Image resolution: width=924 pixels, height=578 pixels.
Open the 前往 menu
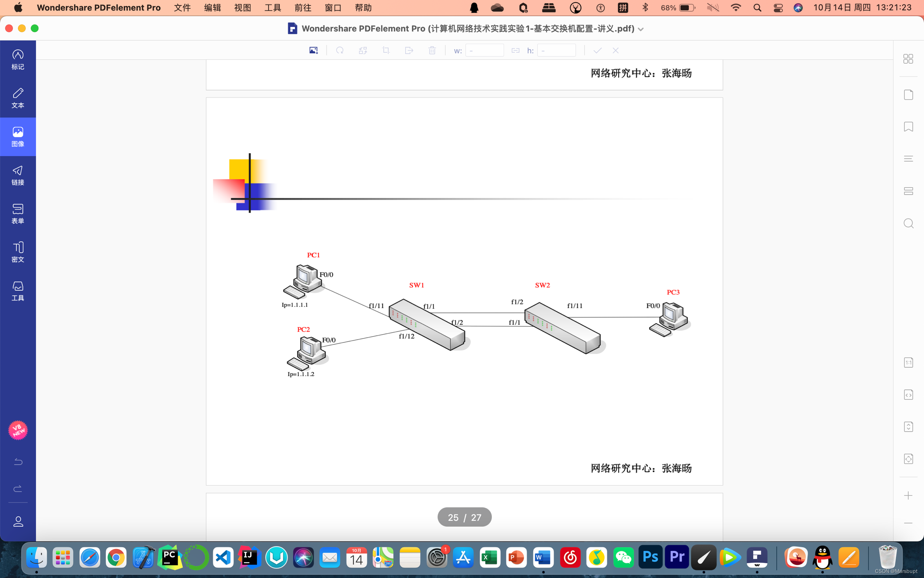coord(303,8)
